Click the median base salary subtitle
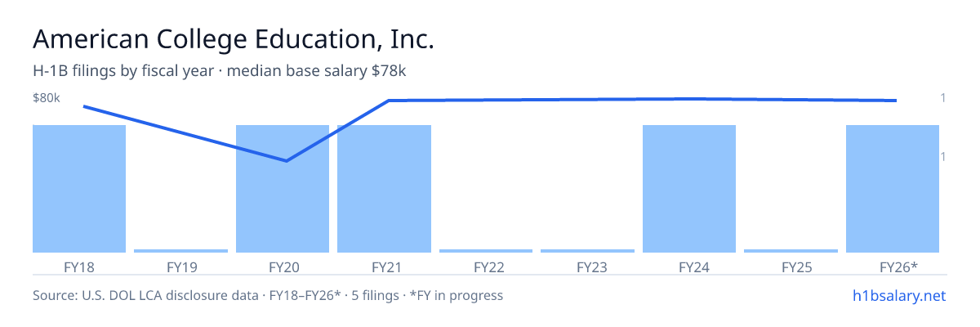This screenshot has width=980, height=327. [220, 71]
